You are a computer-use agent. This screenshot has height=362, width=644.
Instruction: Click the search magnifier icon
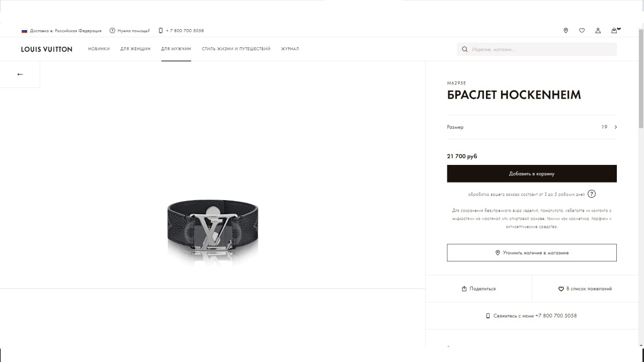click(465, 49)
